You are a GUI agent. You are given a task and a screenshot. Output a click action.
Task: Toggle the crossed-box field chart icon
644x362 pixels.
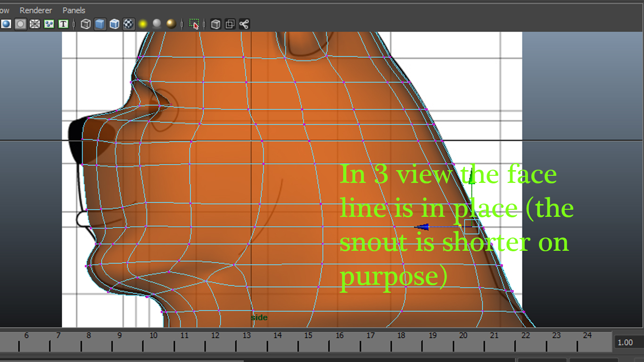coord(34,24)
